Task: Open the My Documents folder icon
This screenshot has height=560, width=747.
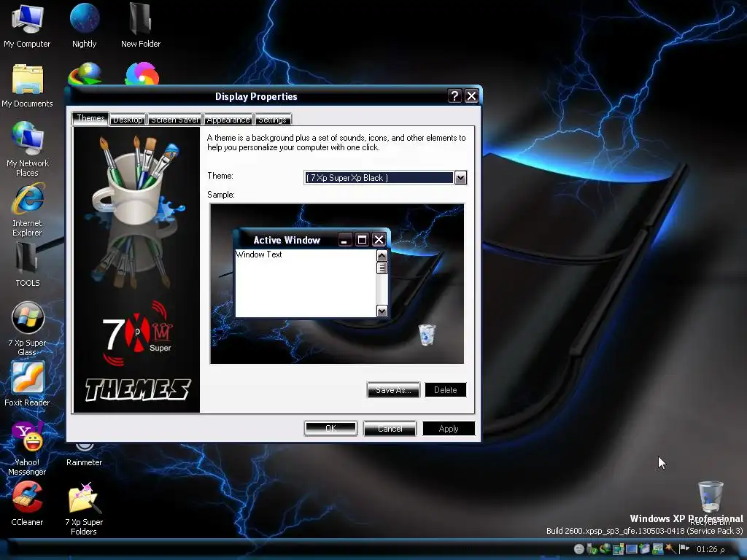Action: (27, 86)
